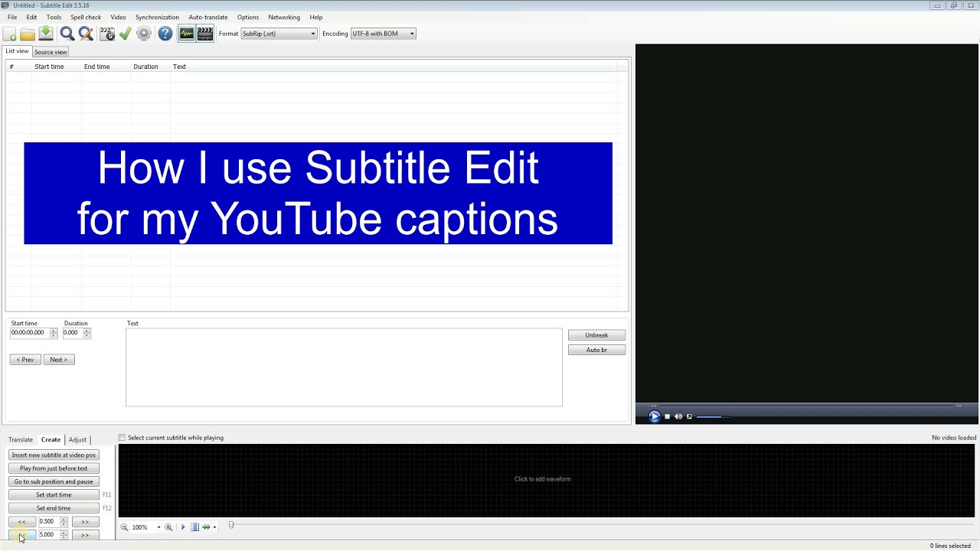
Task: Click the Set end time button
Action: click(54, 508)
